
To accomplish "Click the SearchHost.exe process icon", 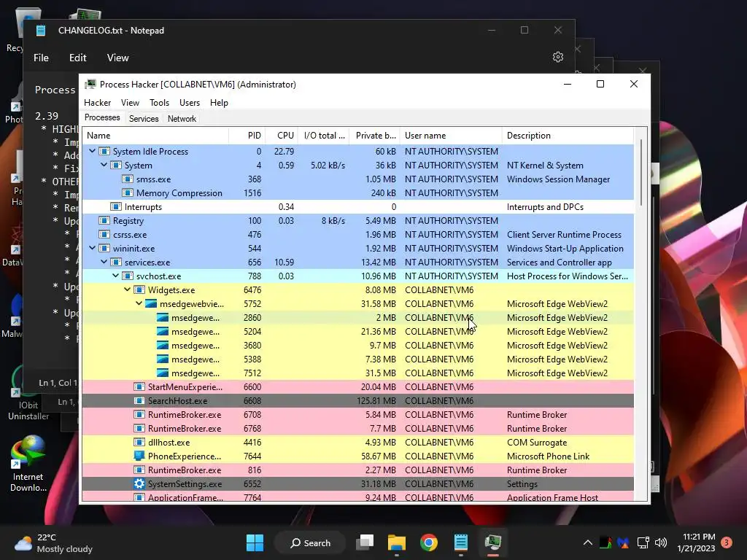I will click(x=139, y=400).
